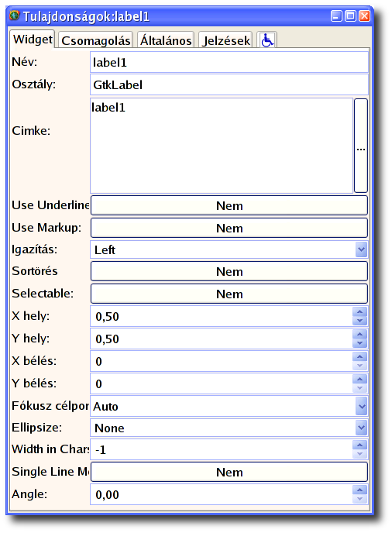Image resolution: width=392 pixels, height=533 pixels.
Task: Switch to the Jelzések tab
Action: (226, 40)
